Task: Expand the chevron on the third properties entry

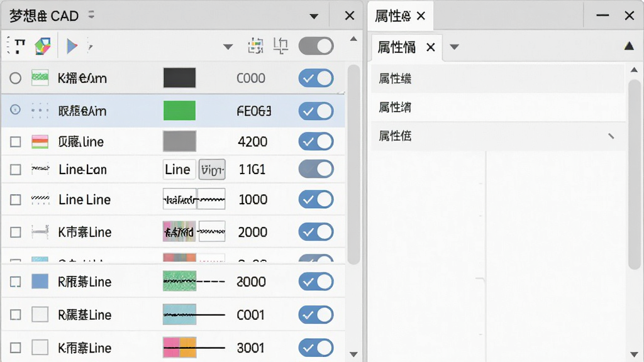Action: (611, 136)
